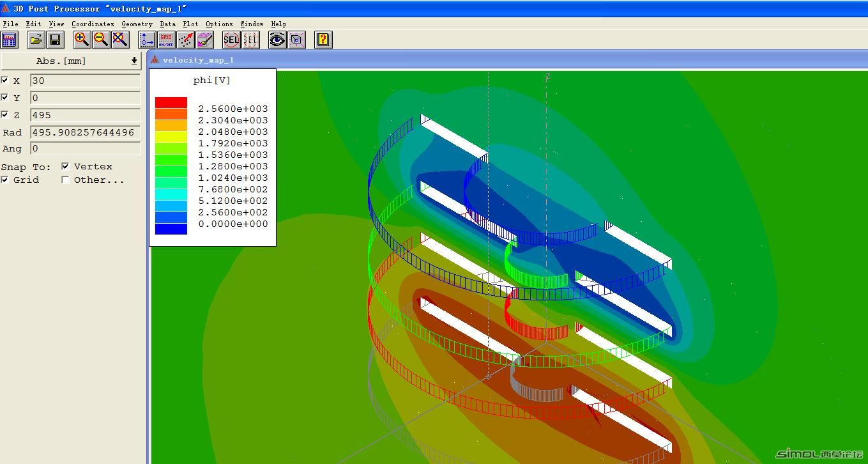Click the yellow 1.7920e+003 legend swatch
This screenshot has width=868, height=464.
[x=171, y=137]
